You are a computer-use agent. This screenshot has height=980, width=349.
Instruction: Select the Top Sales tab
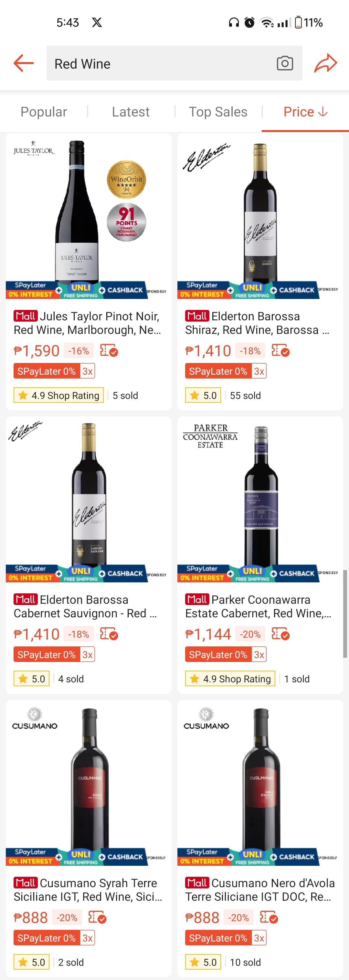[218, 112]
